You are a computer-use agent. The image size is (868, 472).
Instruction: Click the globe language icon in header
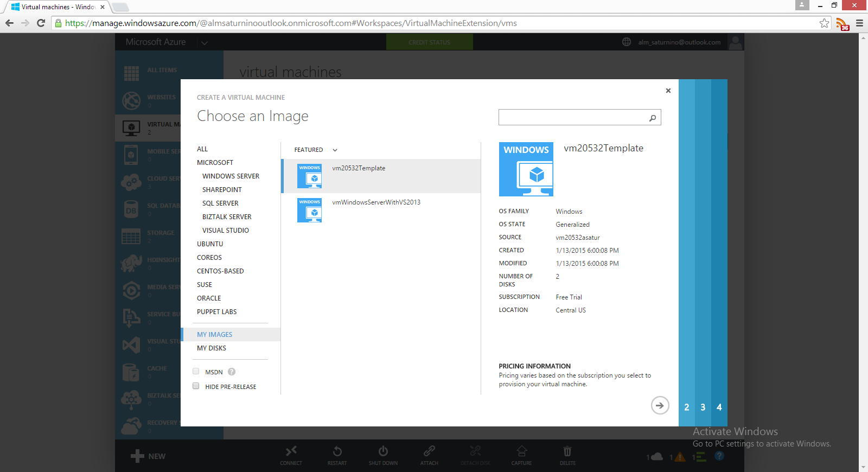coord(627,42)
